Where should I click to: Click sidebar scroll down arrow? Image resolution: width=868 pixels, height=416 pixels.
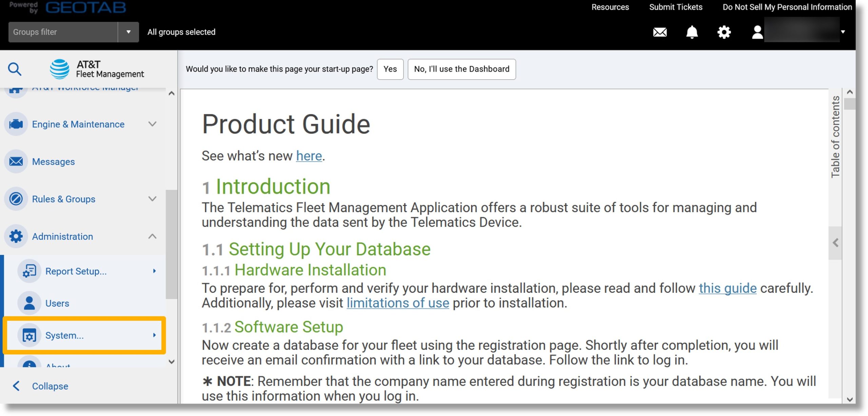[171, 362]
